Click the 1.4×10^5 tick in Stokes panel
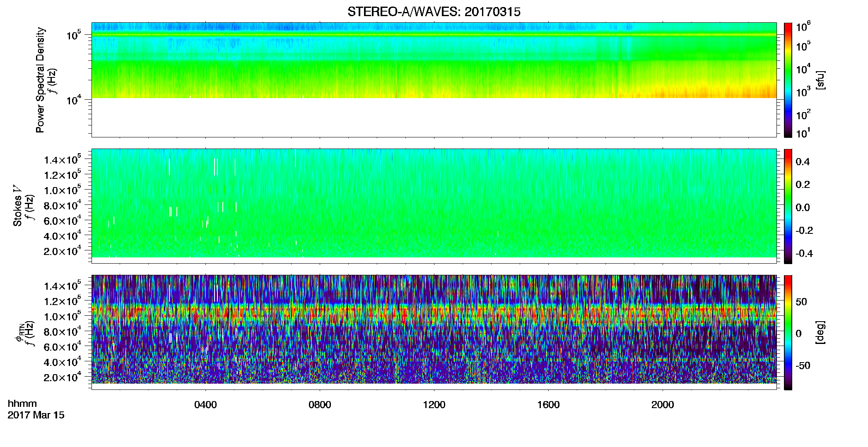This screenshot has width=868, height=447. [x=62, y=160]
